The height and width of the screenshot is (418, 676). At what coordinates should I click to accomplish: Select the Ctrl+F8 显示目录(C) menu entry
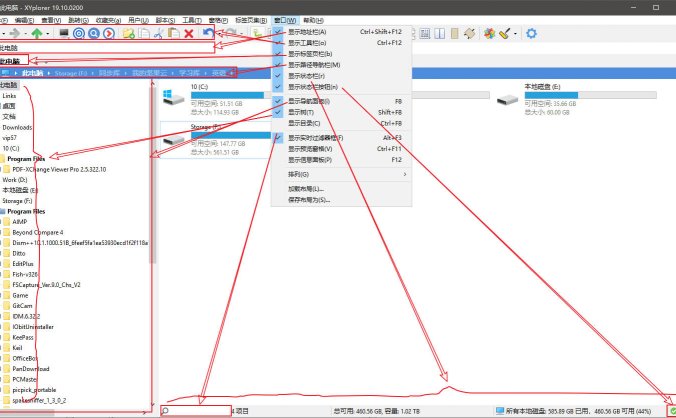click(341, 123)
